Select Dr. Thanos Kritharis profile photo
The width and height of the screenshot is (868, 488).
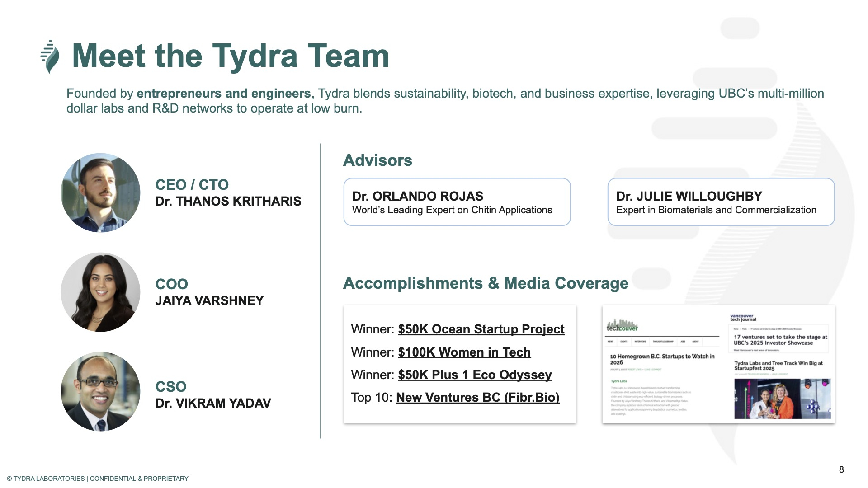(100, 193)
